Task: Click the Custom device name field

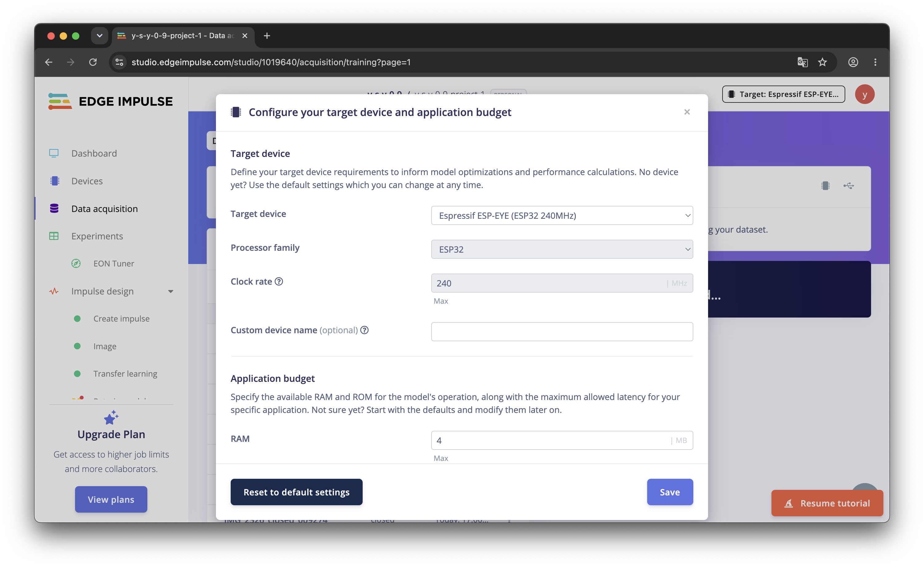Action: 562,332
